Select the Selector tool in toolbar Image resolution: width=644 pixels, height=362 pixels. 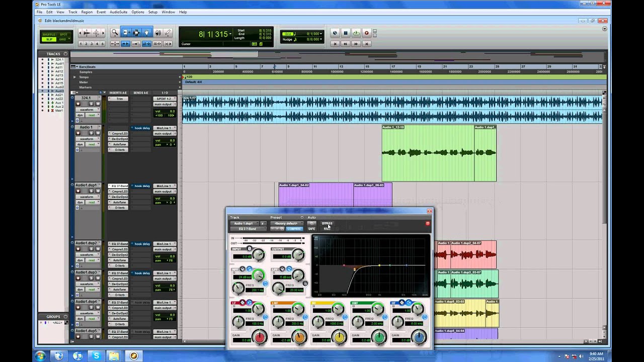(x=137, y=33)
